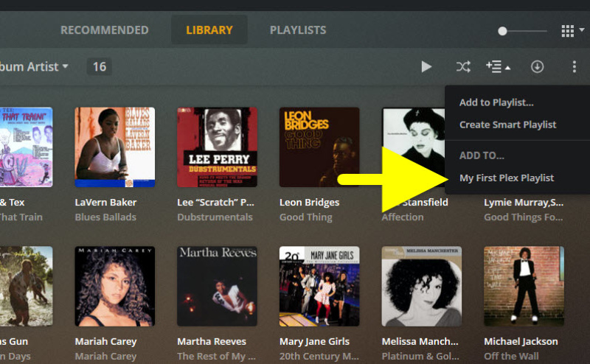Open the Leon Bridges Good Thing cover
The height and width of the screenshot is (364, 590).
click(x=319, y=147)
